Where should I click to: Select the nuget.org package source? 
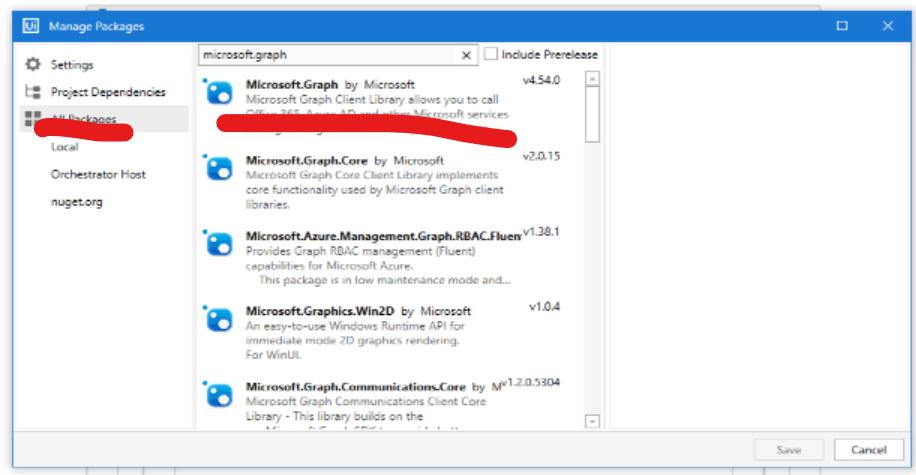[77, 202]
